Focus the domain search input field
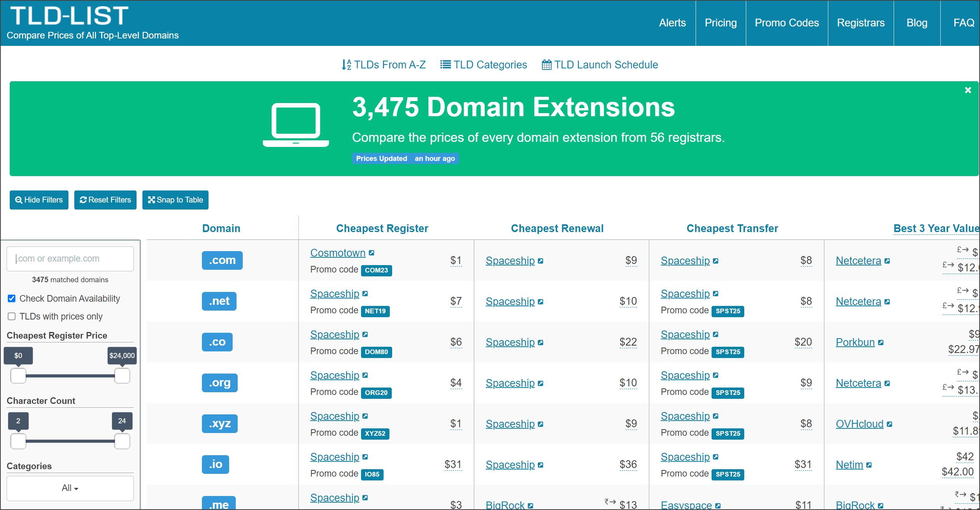 tap(70, 258)
